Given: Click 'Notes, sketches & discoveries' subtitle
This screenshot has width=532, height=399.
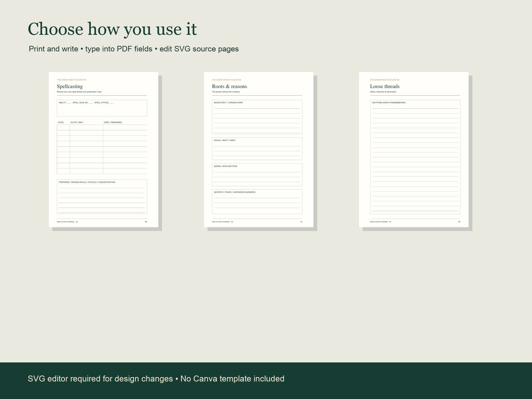Looking at the screenshot, I should pyautogui.click(x=383, y=92).
